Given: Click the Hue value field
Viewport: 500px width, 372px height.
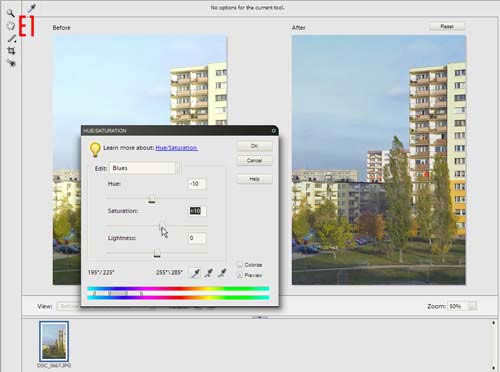Looking at the screenshot, I should coord(197,184).
